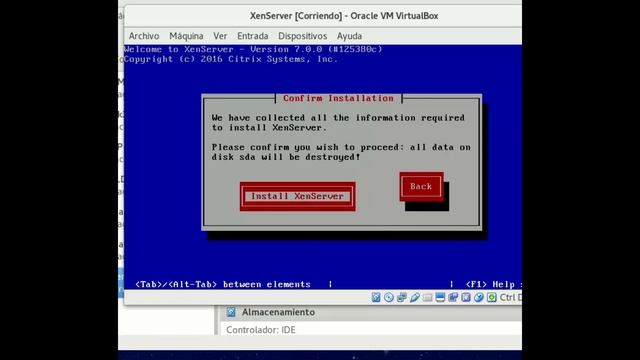Open the Almacenamiento heading in VirtualBox Manager
Viewport: 640px width, 360px height.
[278, 312]
